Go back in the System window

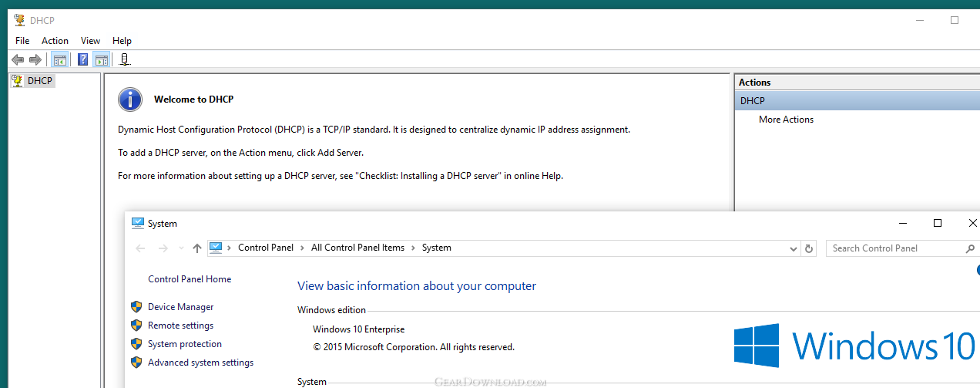[x=140, y=248]
